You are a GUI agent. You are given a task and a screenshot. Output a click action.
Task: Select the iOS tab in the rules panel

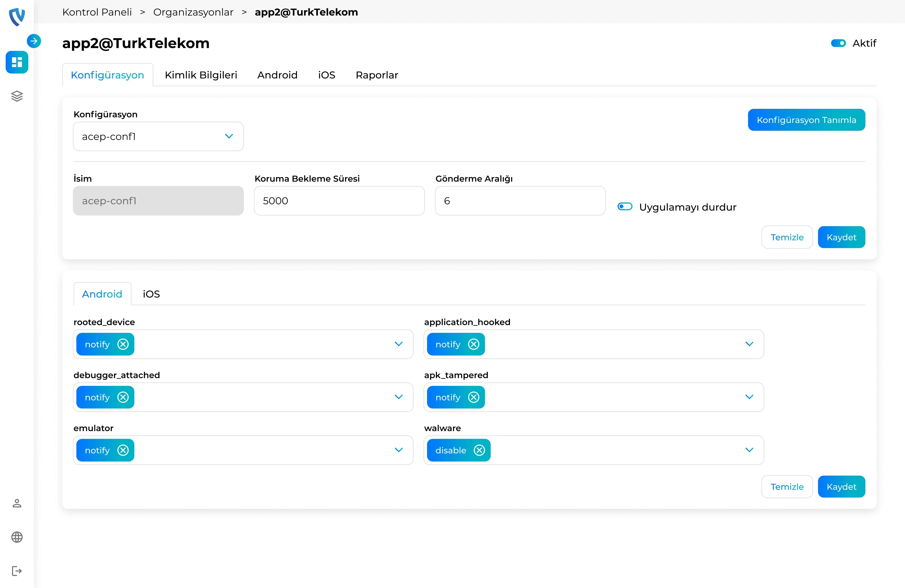click(151, 294)
